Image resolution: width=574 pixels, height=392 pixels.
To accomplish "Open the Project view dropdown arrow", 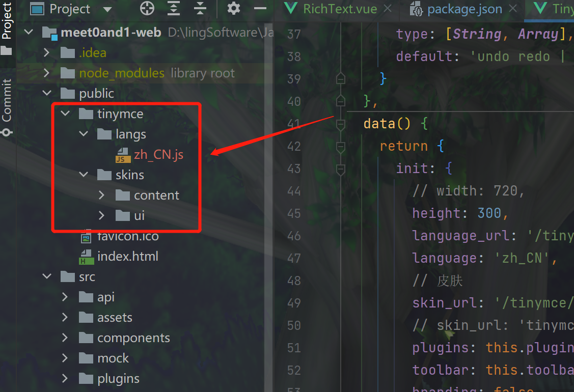I will tap(107, 9).
